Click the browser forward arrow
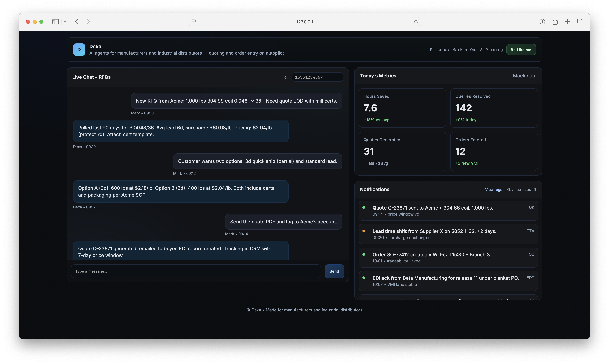 coord(88,22)
